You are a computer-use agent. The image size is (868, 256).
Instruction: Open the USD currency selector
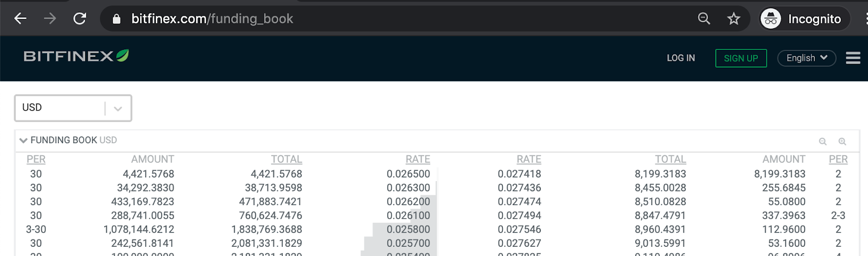tap(73, 108)
